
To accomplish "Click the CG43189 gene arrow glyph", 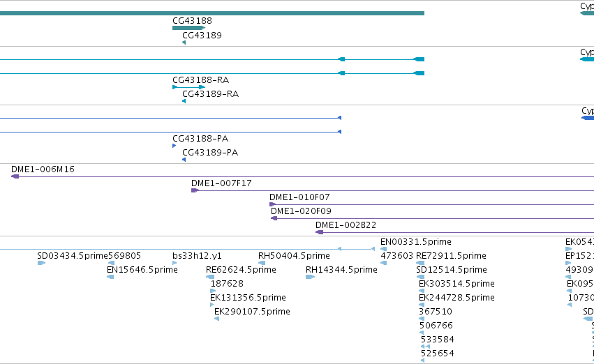I will (x=184, y=43).
